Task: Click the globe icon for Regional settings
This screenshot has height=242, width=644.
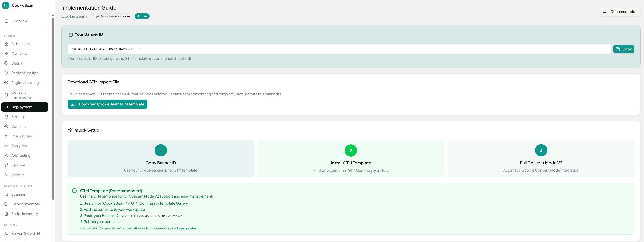Action: pyautogui.click(x=6, y=83)
